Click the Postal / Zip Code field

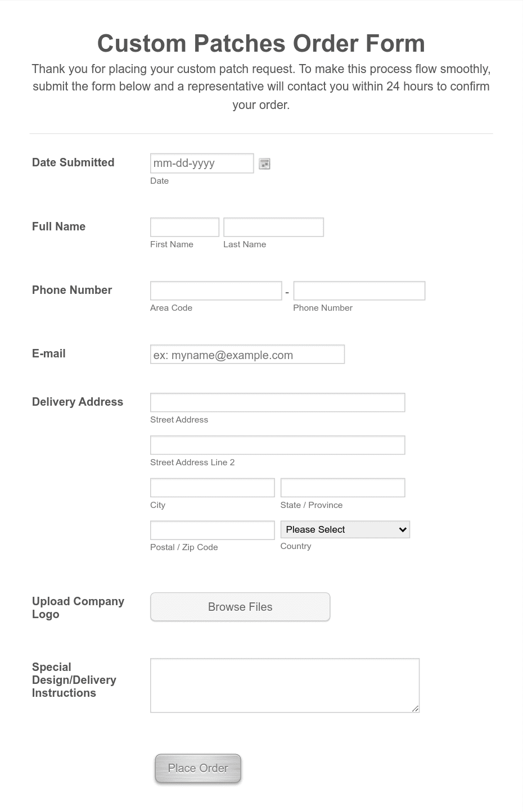[x=212, y=529]
